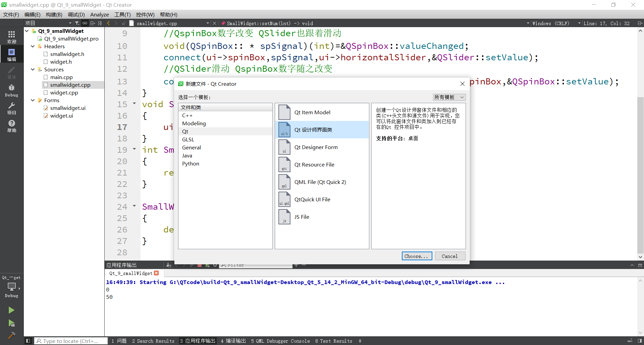Collapse the Forms folder

(33, 100)
